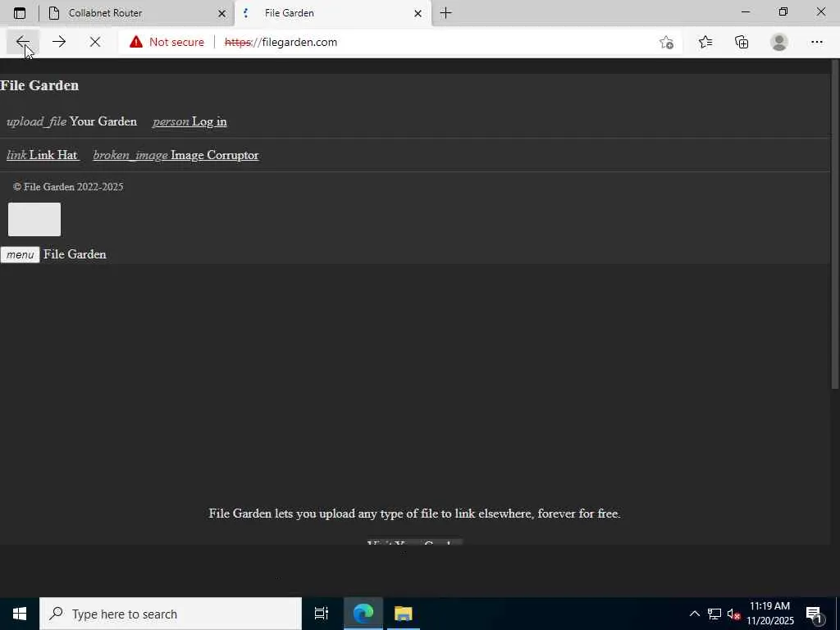Minimize the Edge browser window
Image resolution: width=840 pixels, height=630 pixels.
point(746,11)
